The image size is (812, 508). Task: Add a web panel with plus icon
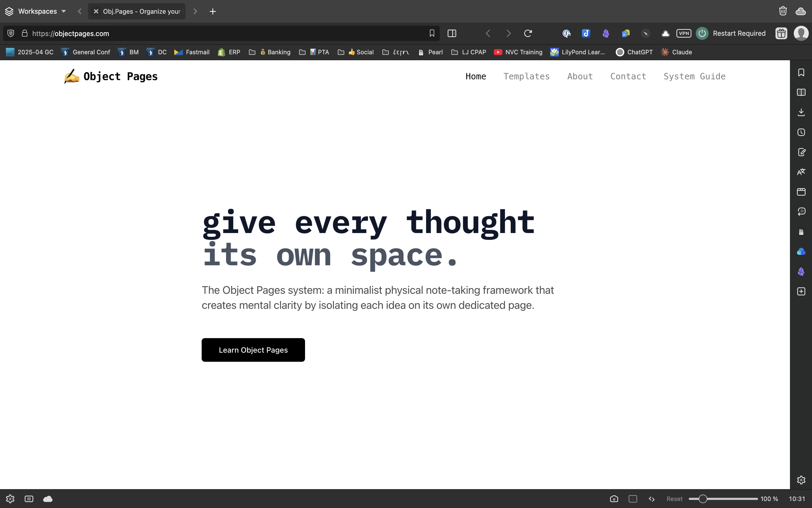801,291
